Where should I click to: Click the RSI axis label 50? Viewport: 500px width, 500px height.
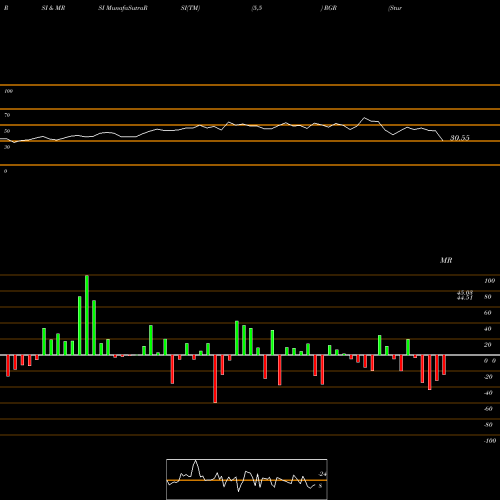(7, 131)
